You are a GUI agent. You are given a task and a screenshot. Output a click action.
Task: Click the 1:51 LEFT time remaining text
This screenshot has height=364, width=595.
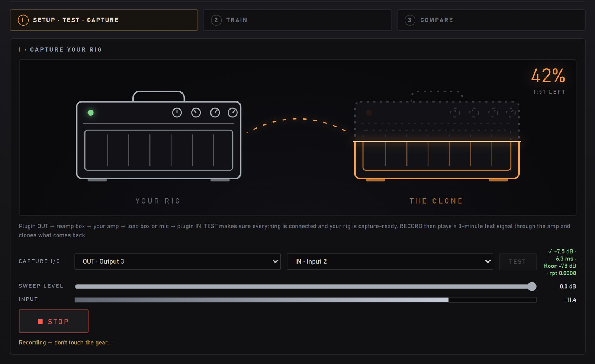pyautogui.click(x=549, y=92)
